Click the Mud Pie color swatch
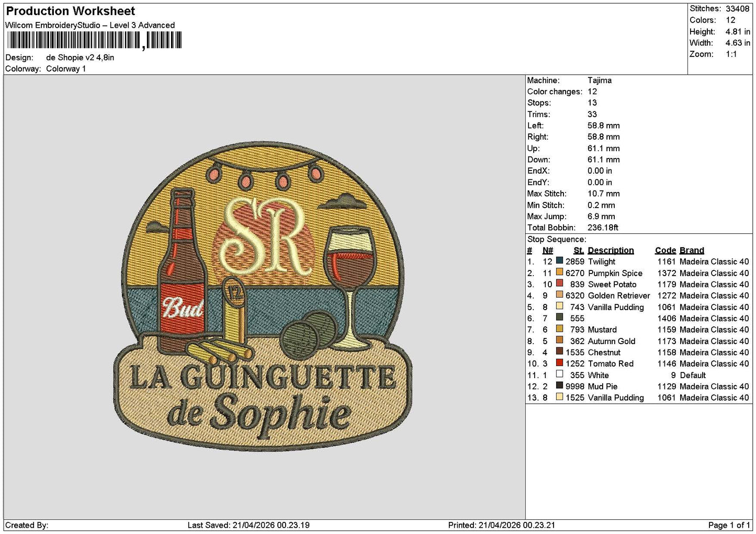Screen dimensions: 756x534 click(x=559, y=386)
